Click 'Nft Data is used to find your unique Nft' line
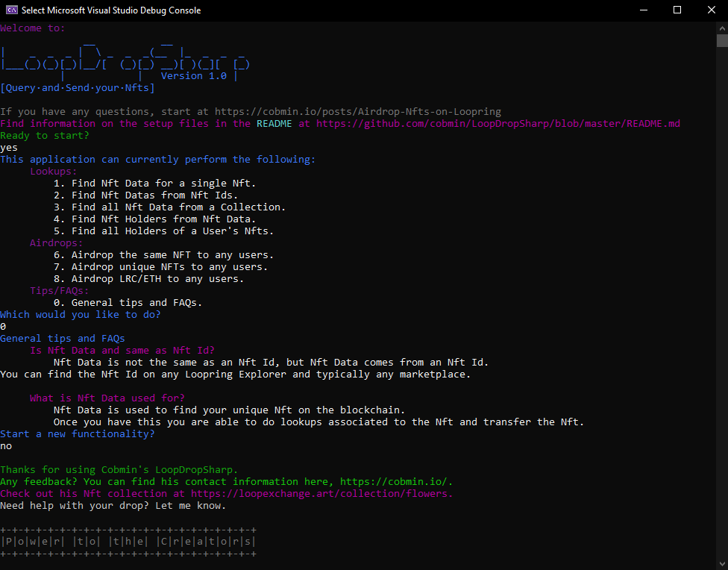Image resolution: width=728 pixels, height=570 pixels. 229,410
